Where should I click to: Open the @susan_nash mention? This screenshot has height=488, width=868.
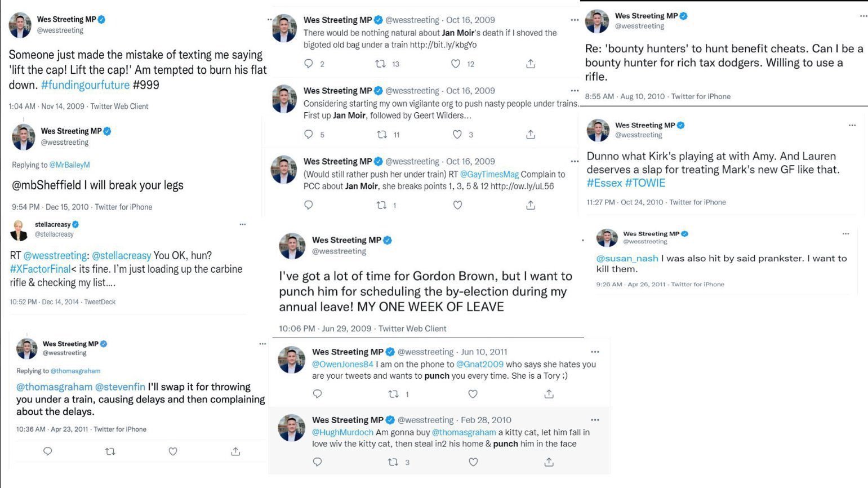click(627, 259)
